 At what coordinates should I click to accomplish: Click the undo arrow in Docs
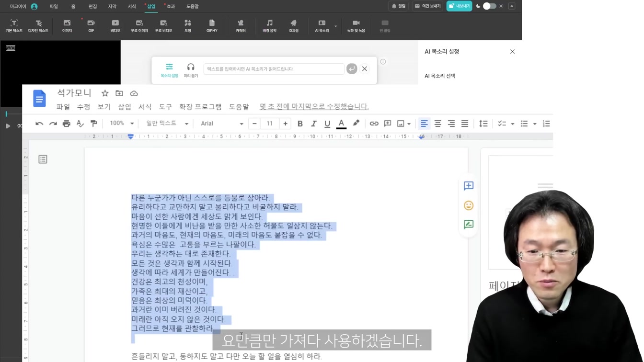point(39,124)
